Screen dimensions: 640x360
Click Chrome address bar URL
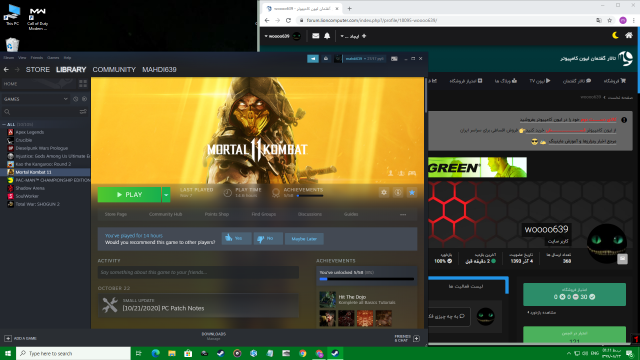[371, 20]
